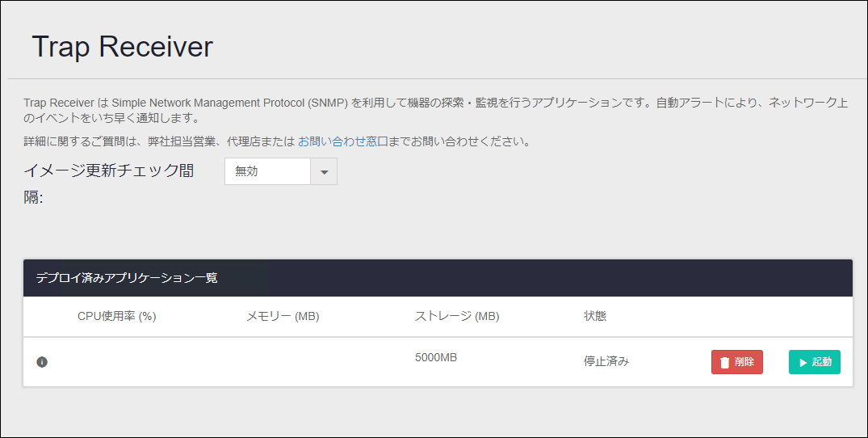Click the info icon in the application row
The image size is (868, 438).
click(42, 362)
